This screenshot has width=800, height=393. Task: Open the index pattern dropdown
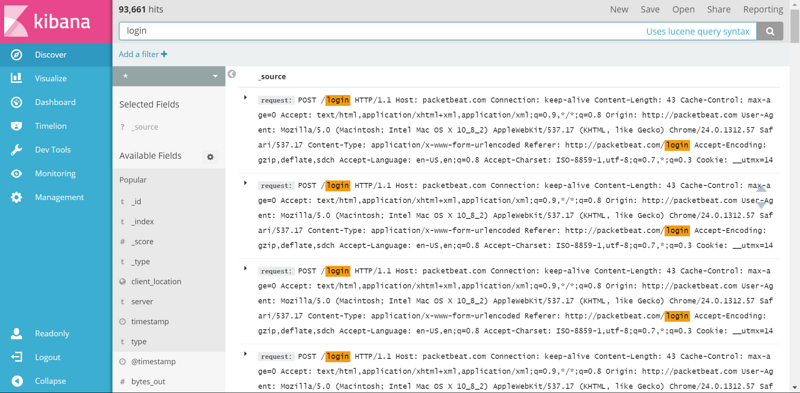[168, 76]
